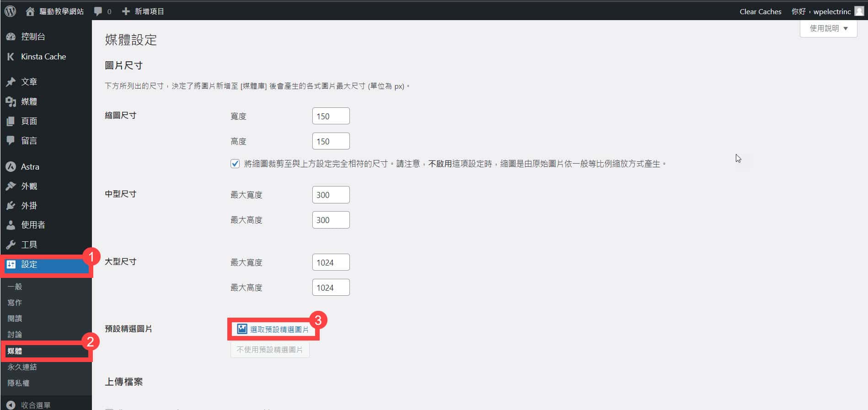Click the thumbnail 寬度 input field

point(331,116)
